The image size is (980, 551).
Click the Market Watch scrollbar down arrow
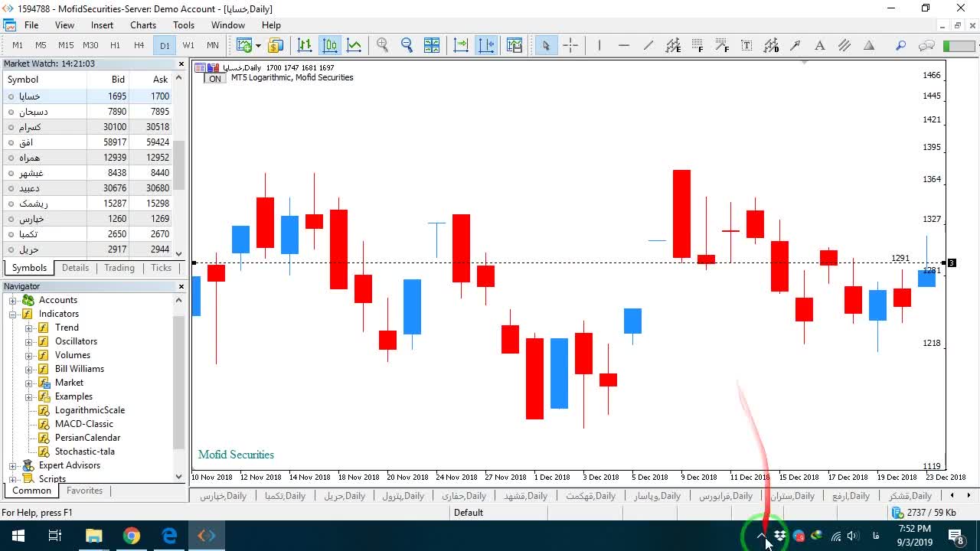(x=179, y=253)
